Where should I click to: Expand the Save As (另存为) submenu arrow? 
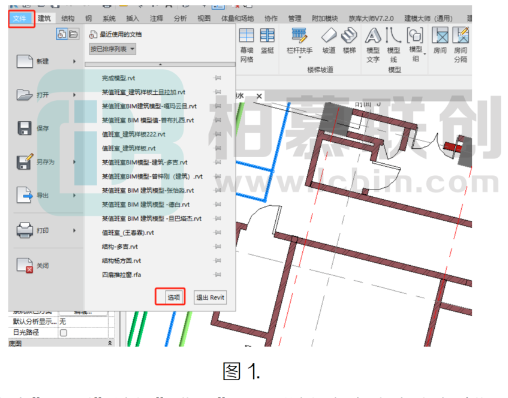[x=74, y=162]
